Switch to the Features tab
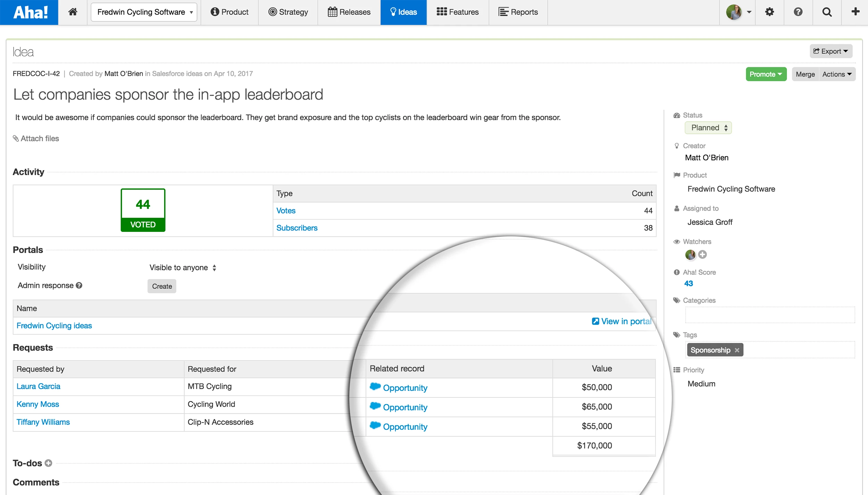The width and height of the screenshot is (868, 495). tap(458, 12)
